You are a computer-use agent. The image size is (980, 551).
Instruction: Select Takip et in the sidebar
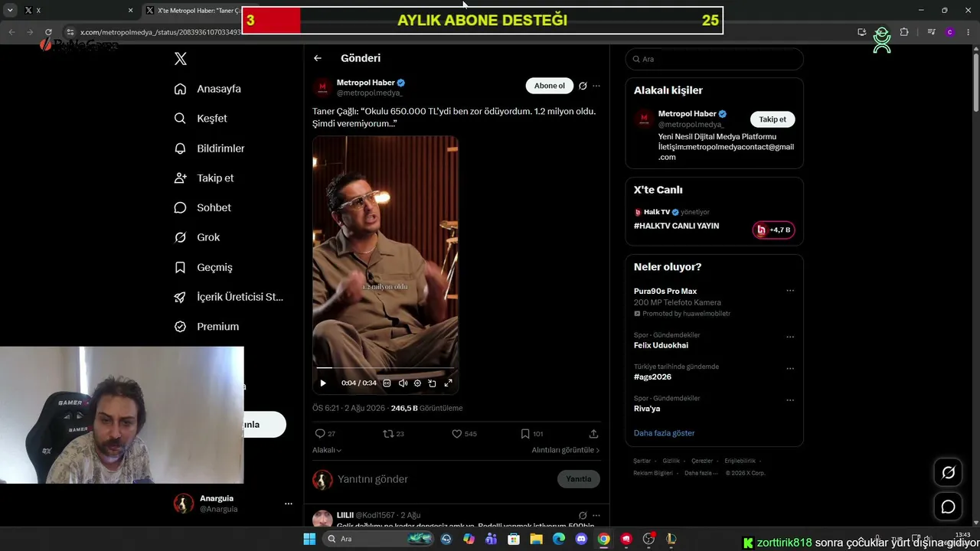click(204, 178)
